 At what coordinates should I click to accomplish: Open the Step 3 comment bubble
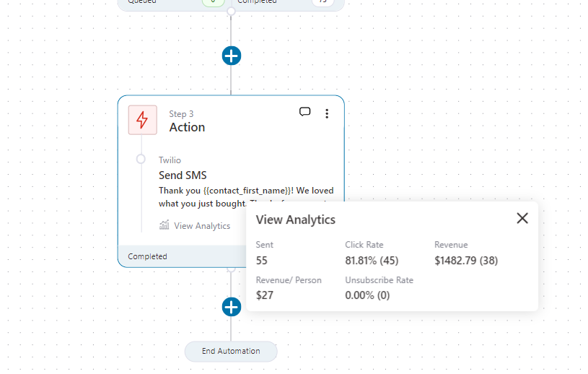(305, 112)
